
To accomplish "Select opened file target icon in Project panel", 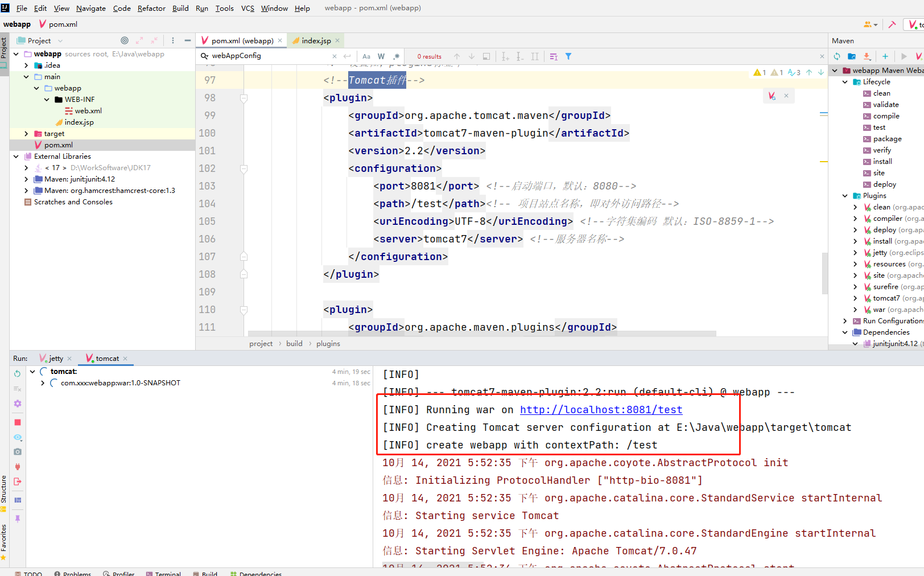I will (x=125, y=40).
